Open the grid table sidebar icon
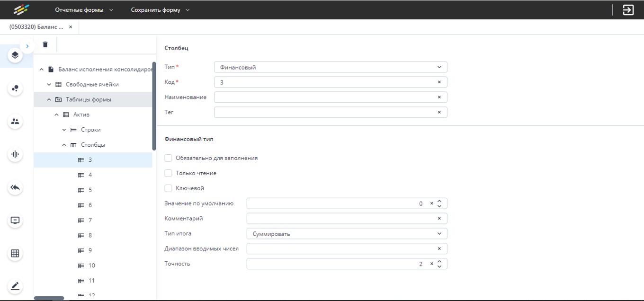Viewport: 644px width, 301px height. (15, 254)
